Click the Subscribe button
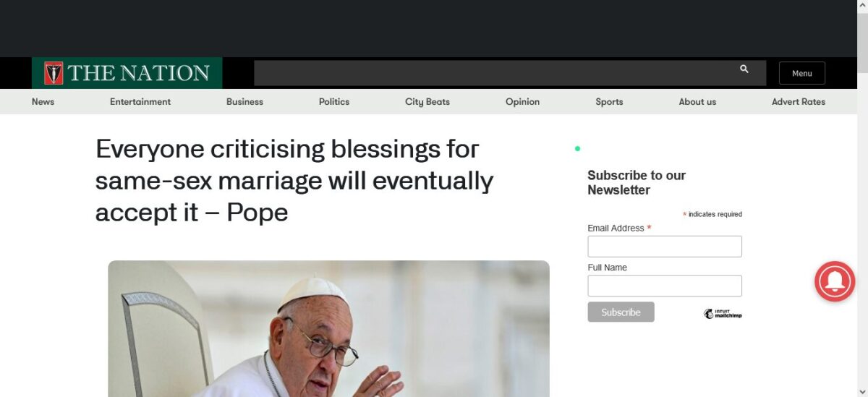 point(621,312)
